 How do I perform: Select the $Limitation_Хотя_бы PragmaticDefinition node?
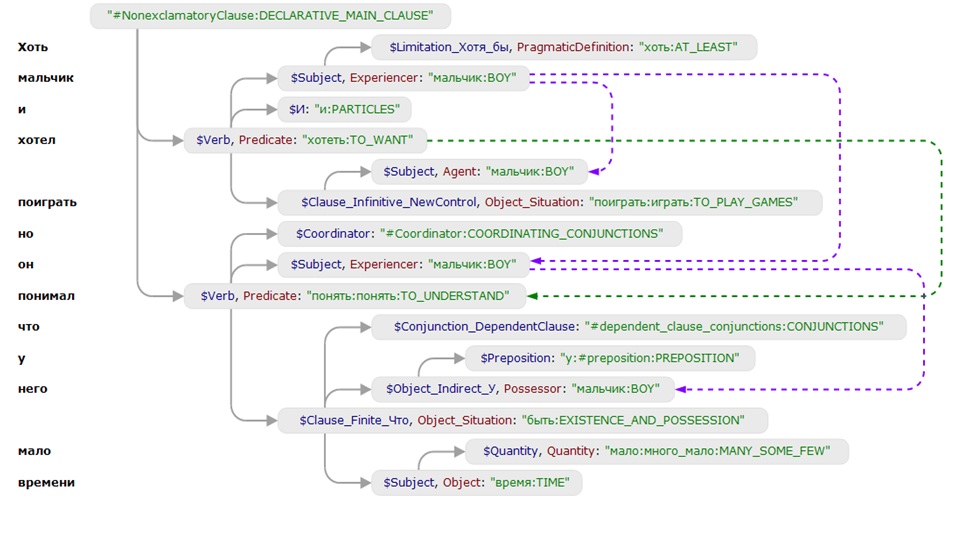[564, 47]
